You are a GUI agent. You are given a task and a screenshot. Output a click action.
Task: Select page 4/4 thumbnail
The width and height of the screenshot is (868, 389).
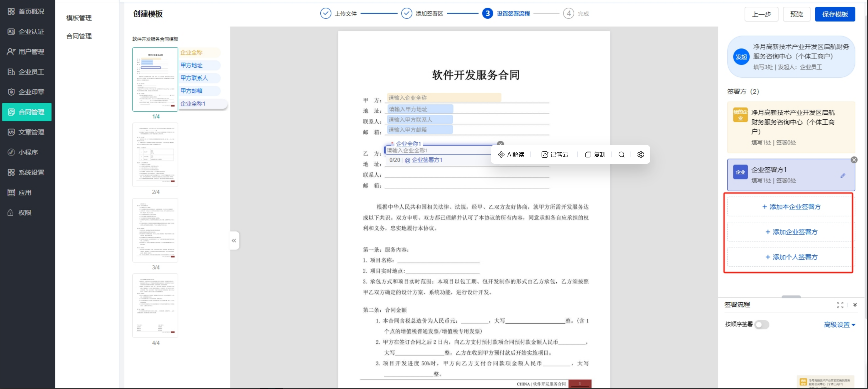coord(155,306)
